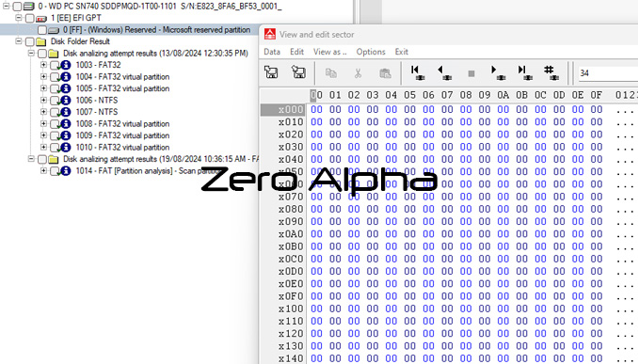This screenshot has height=364, width=638.
Task: Click the write sector to disk toolbar icon
Action: (x=298, y=72)
